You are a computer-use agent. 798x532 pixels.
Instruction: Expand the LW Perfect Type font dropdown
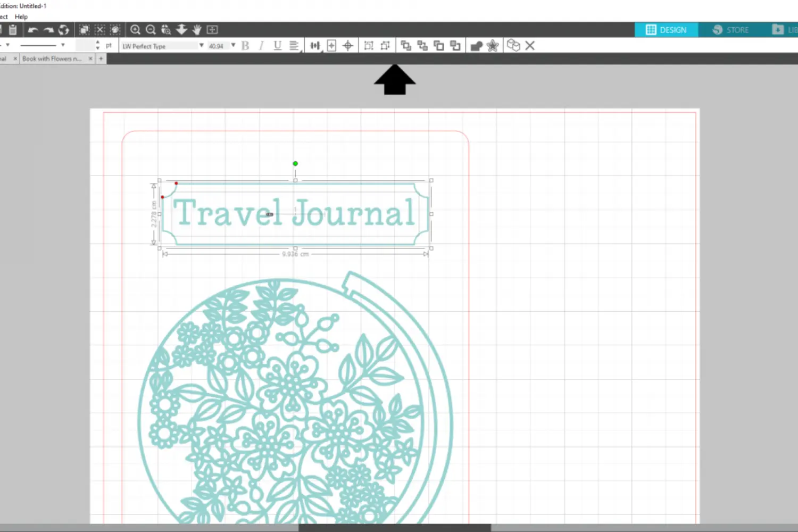click(x=201, y=46)
